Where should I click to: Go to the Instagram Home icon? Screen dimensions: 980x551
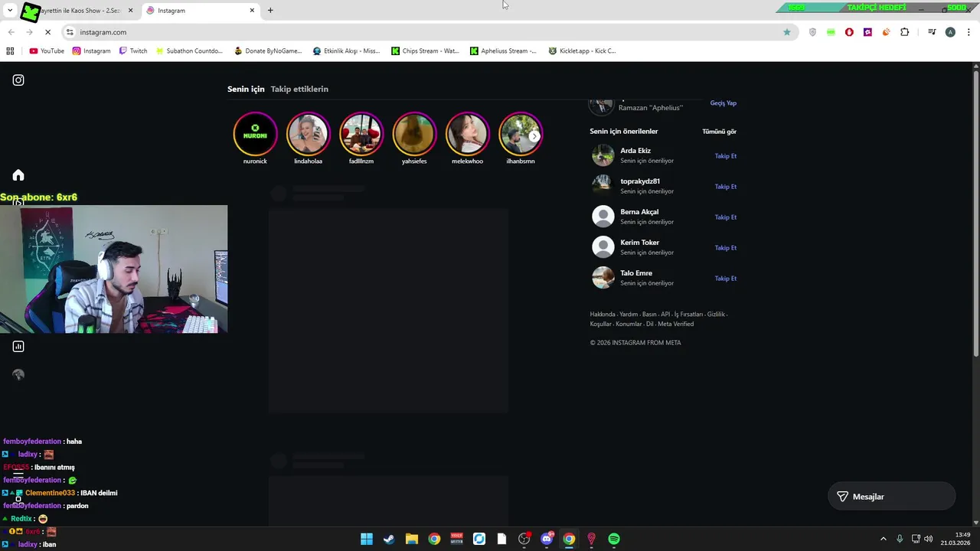tap(18, 175)
